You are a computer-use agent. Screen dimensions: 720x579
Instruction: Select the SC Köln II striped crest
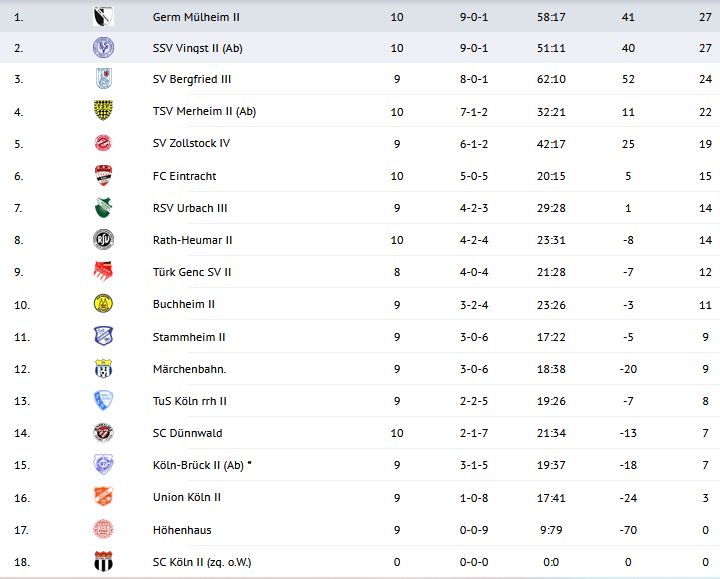pos(103,562)
